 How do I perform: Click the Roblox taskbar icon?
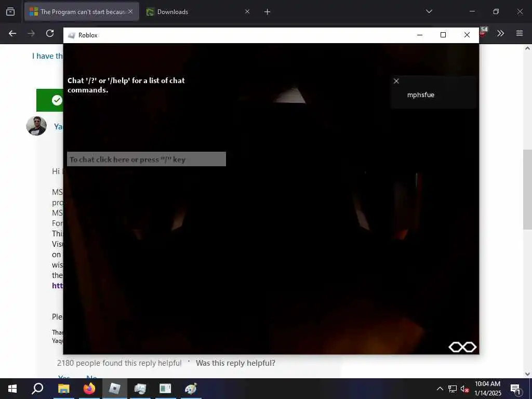(x=115, y=389)
